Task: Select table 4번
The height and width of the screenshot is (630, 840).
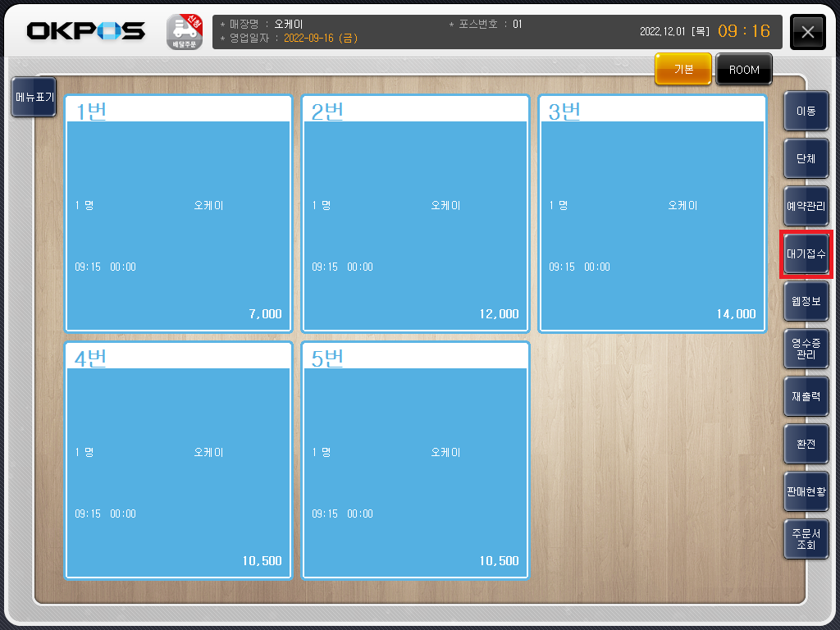Action: pos(178,460)
